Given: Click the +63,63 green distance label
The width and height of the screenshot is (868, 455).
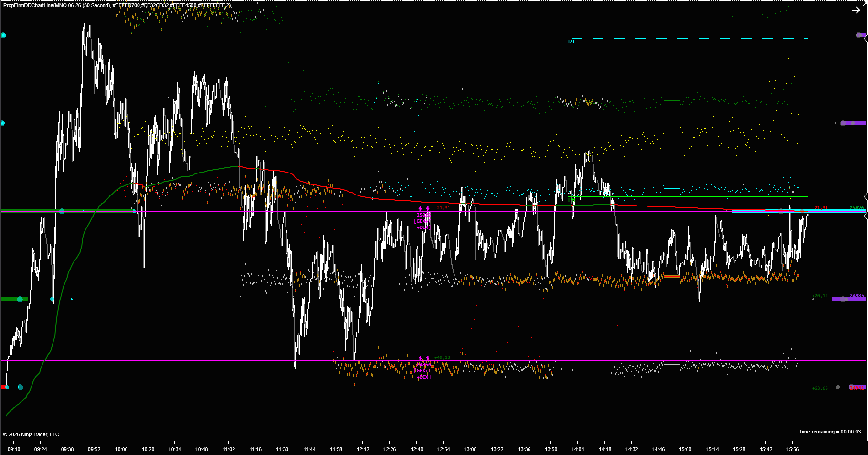Looking at the screenshot, I should coord(820,388).
